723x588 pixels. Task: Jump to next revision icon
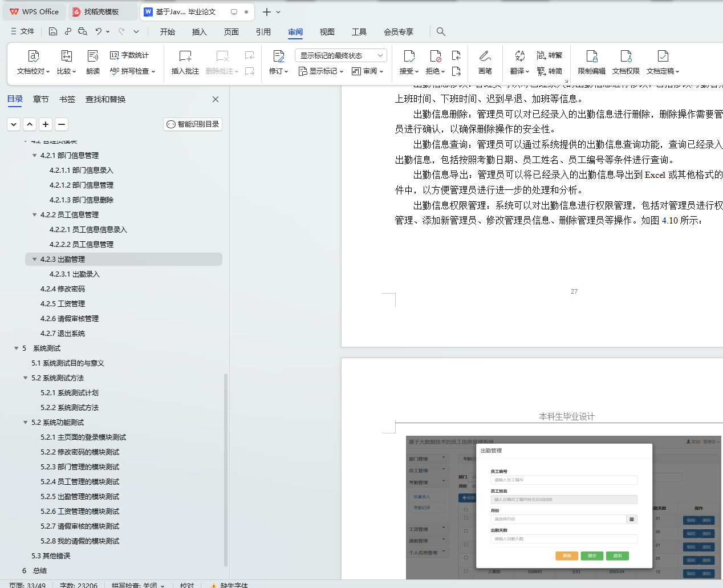pos(456,71)
